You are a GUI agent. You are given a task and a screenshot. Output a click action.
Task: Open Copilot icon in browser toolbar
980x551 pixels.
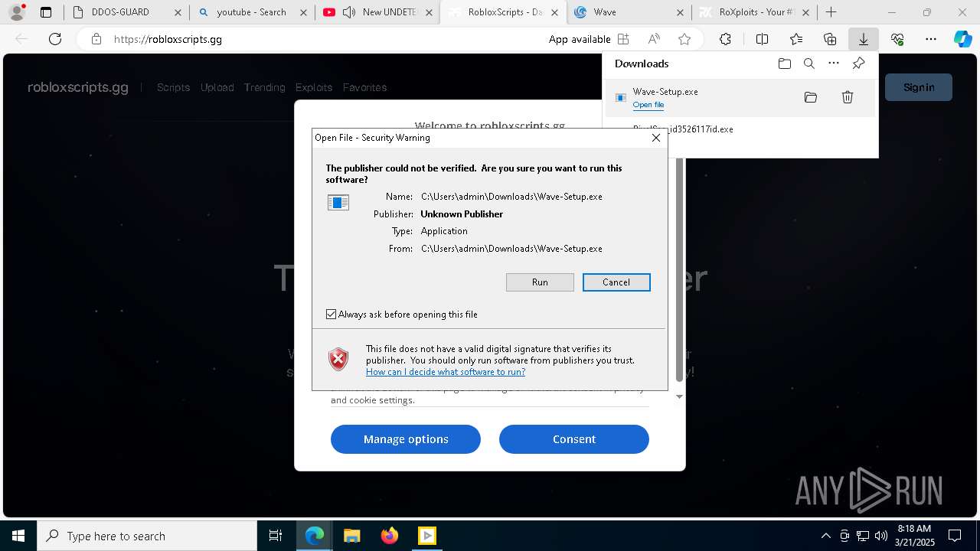[962, 39]
